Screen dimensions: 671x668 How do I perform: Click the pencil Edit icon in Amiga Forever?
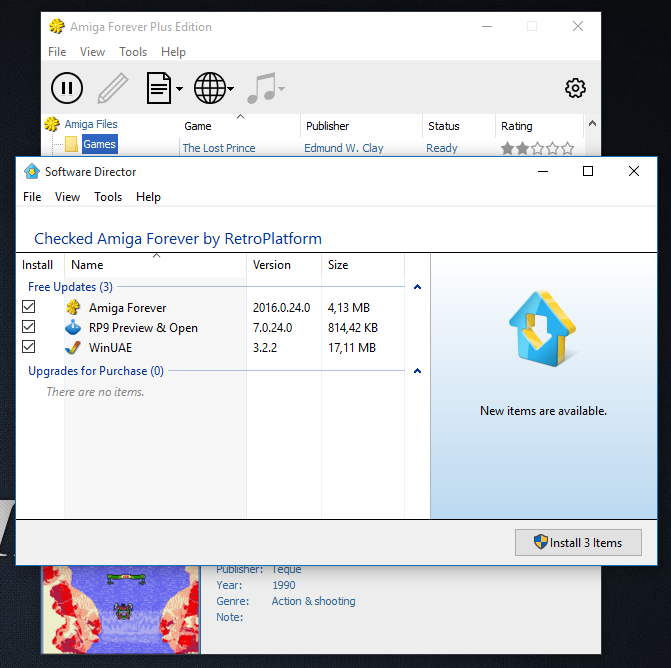113,88
